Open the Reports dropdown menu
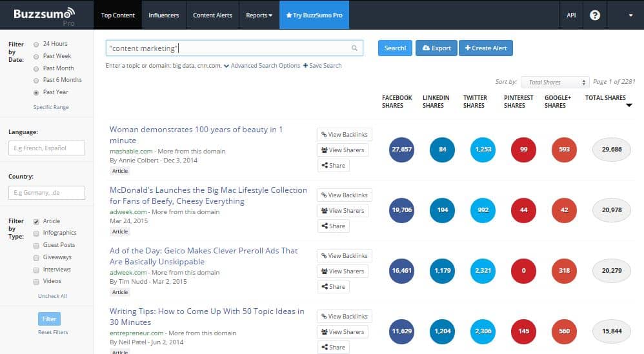Screen dimensions: 644x354 (259, 15)
